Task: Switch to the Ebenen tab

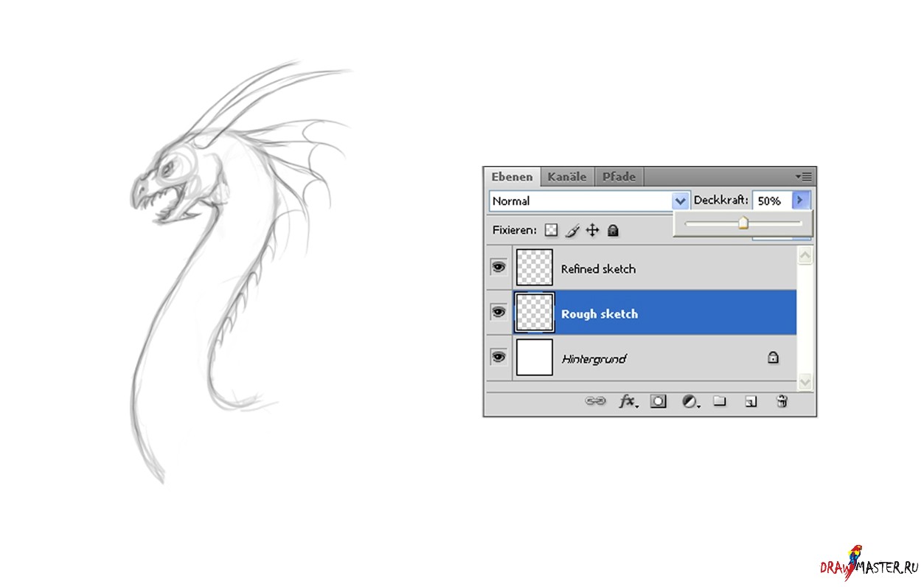Action: [513, 177]
